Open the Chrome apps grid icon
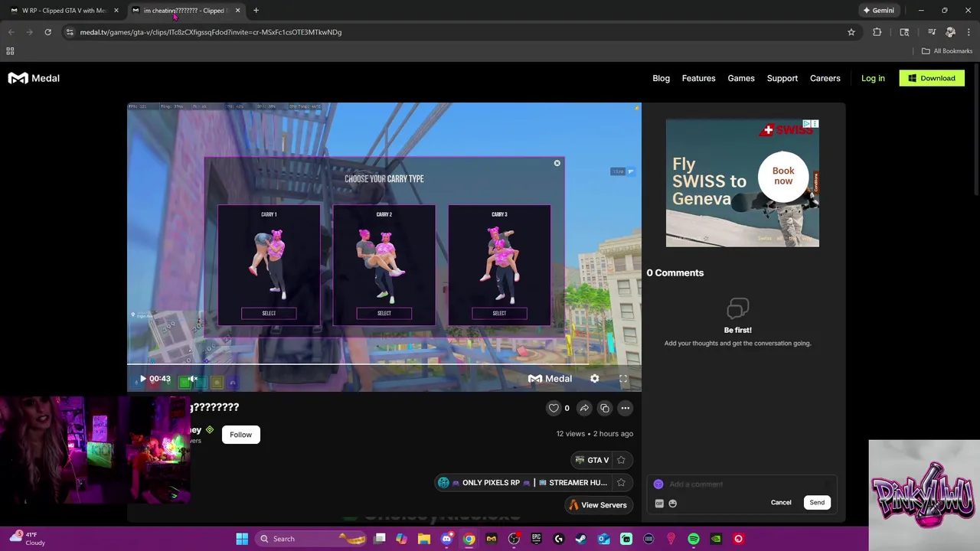This screenshot has width=980, height=551. click(x=10, y=51)
